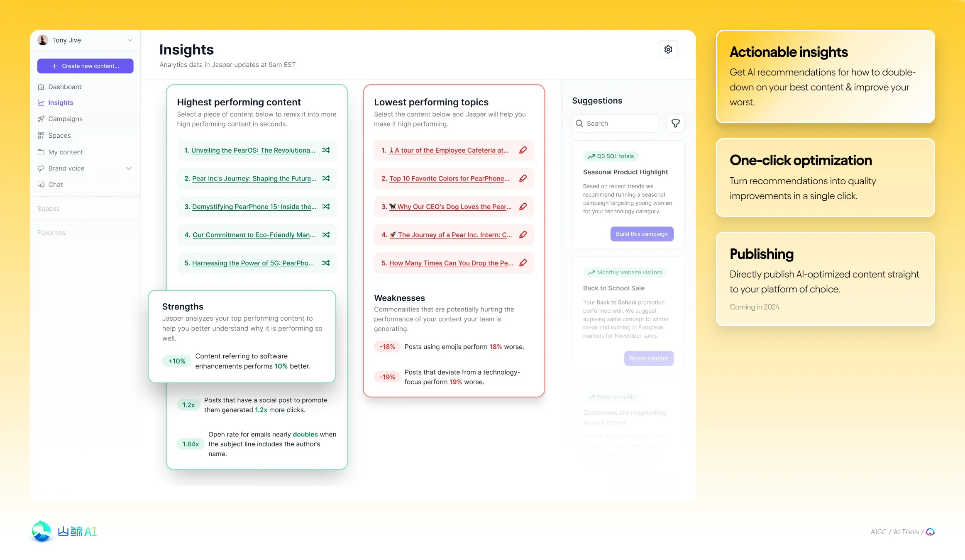965x560 pixels.
Task: Remix the Harnessing the Power of 5G post
Action: 326,263
